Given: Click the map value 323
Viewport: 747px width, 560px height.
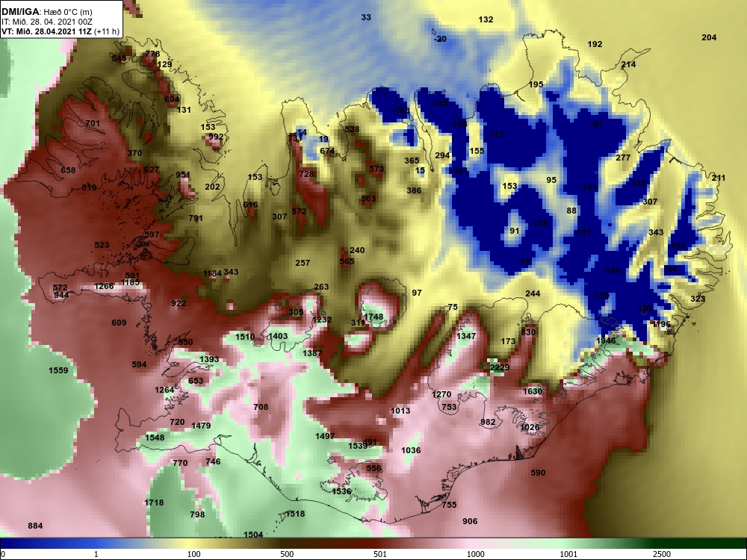Looking at the screenshot, I should [698, 299].
